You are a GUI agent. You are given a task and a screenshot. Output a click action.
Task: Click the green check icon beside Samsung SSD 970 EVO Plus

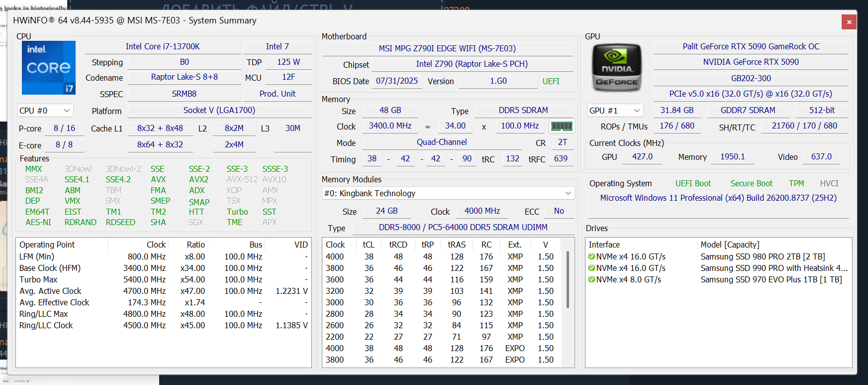click(x=591, y=279)
